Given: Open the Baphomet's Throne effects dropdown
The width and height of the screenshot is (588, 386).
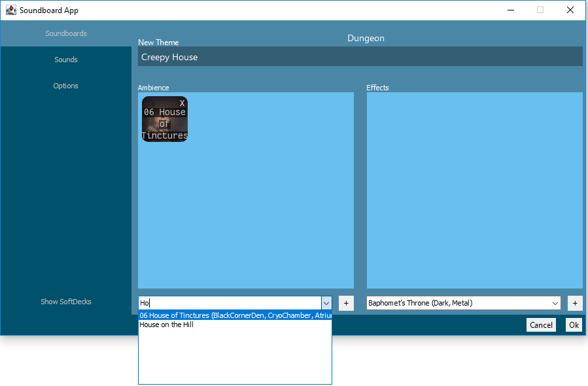Looking at the screenshot, I should (555, 303).
